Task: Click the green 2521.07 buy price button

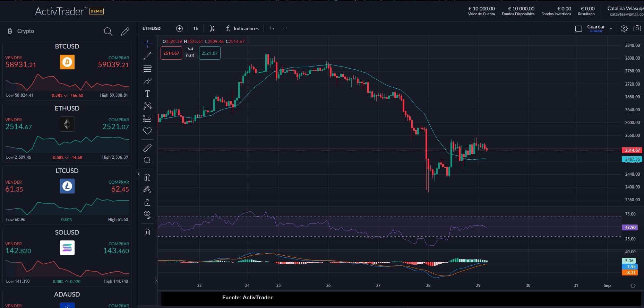Action: (209, 53)
